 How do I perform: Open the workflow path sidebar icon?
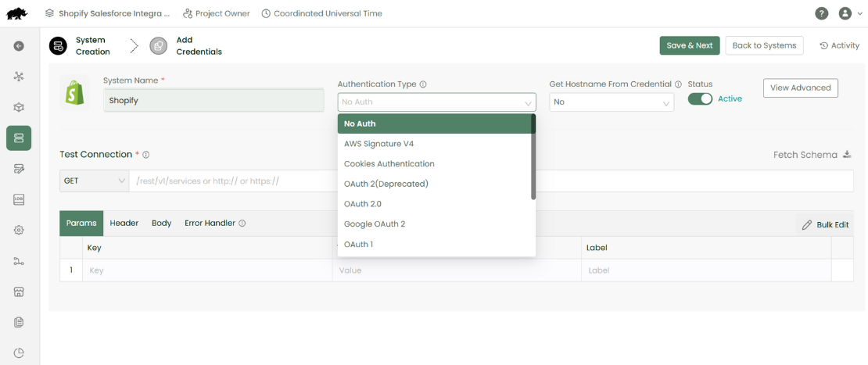[x=19, y=260]
